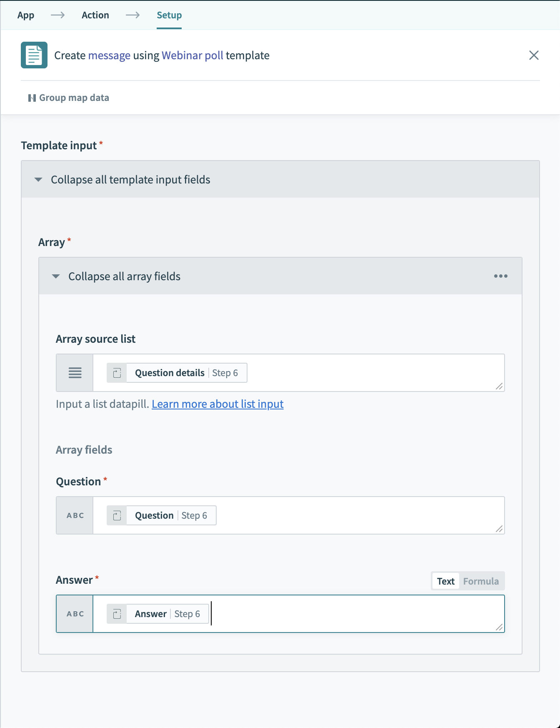Collapse all array fields

124,276
